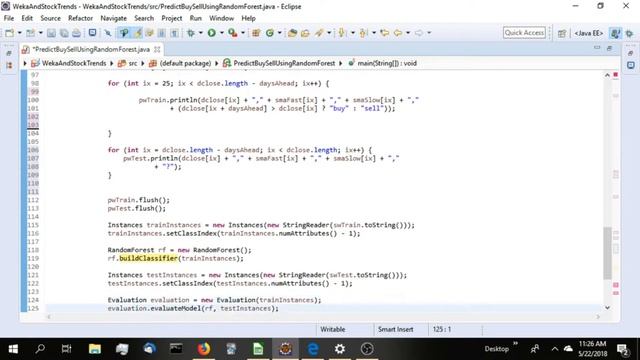Viewport: 640px width, 360px height.
Task: Click the green Run button
Action: tap(211, 33)
